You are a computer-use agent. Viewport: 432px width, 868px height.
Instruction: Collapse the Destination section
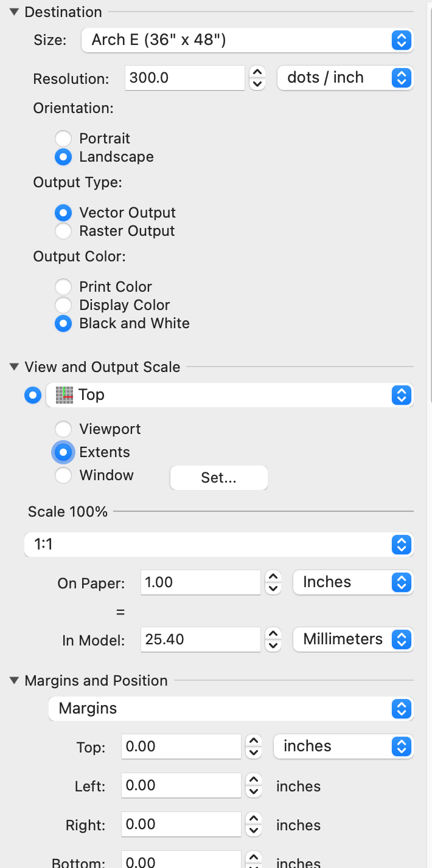(x=14, y=12)
